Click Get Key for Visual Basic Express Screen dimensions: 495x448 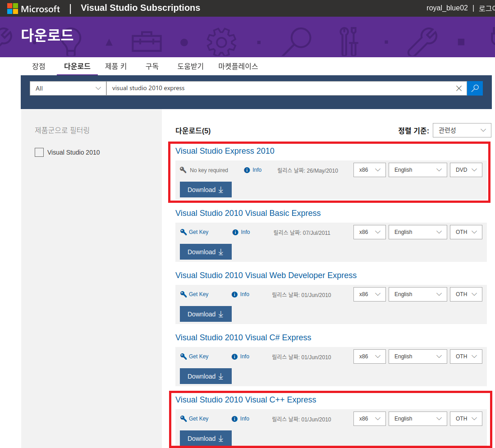pos(198,232)
